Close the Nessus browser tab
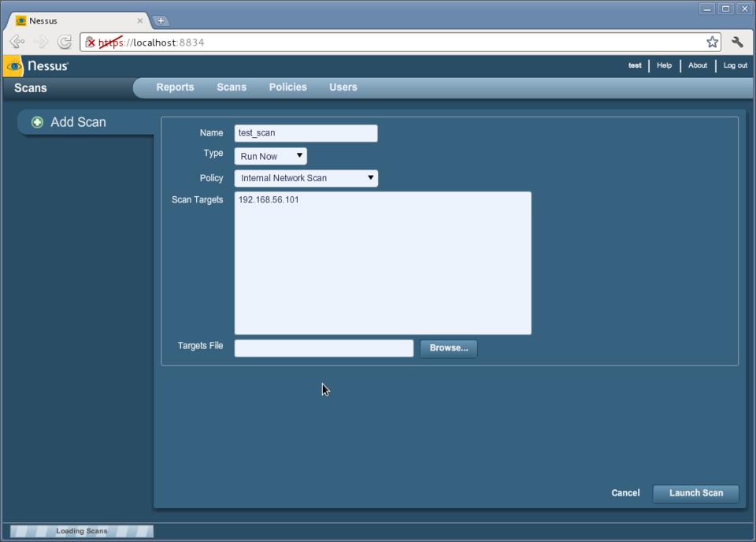This screenshot has width=756, height=542. 140,20
